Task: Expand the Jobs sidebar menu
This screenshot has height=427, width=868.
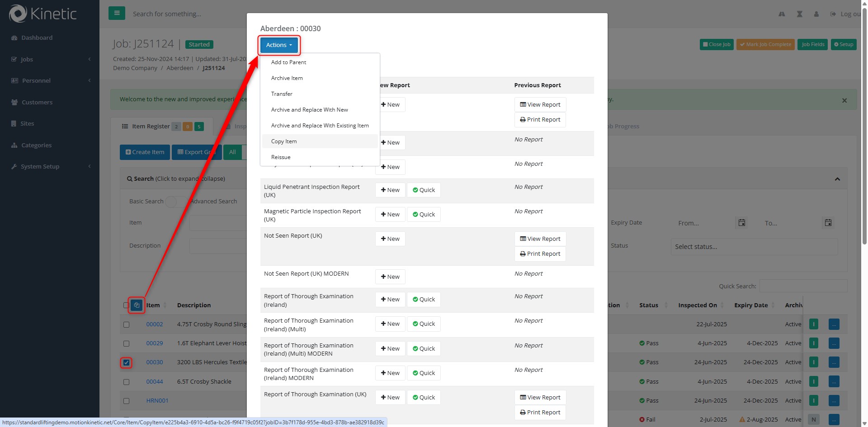Action: pos(50,59)
